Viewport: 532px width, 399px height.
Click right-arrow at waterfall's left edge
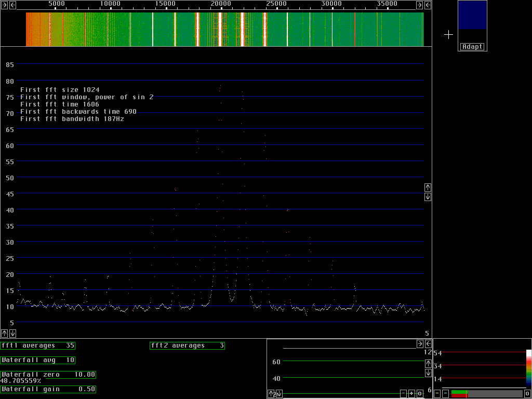click(4, 5)
